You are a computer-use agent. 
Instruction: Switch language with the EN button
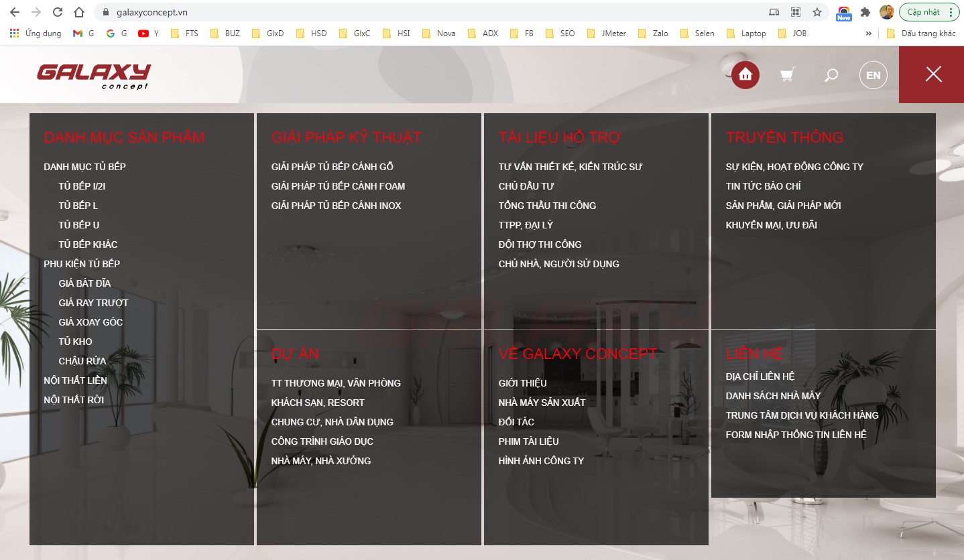[x=873, y=75]
